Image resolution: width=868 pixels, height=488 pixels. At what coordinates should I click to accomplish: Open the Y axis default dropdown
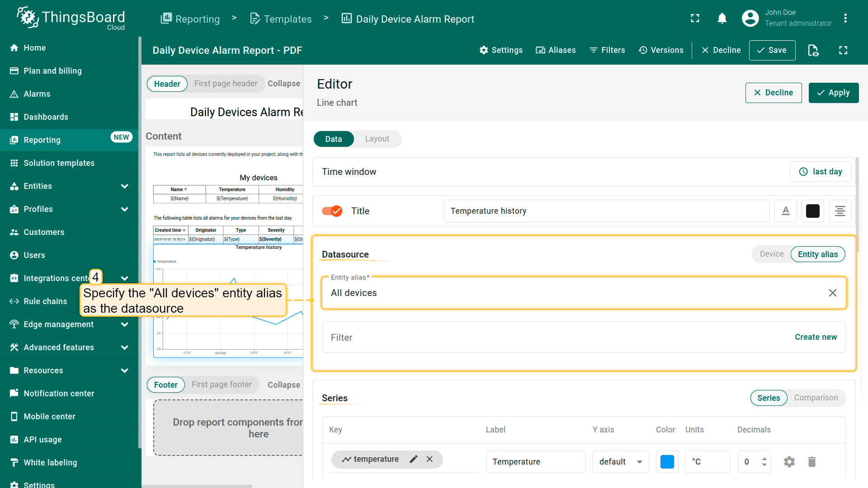pos(620,462)
